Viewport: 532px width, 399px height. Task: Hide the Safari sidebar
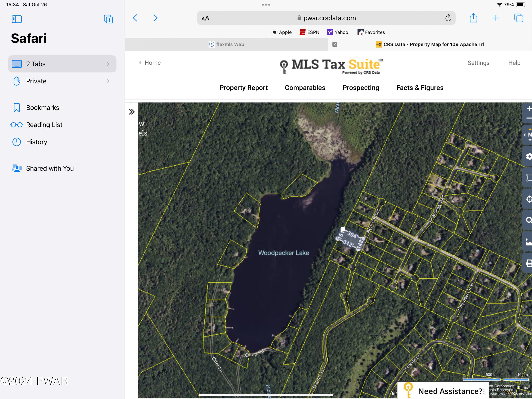[17, 19]
